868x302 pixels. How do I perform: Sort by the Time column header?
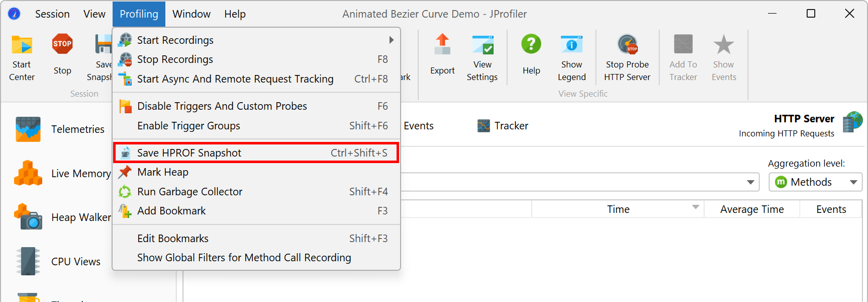pos(618,209)
